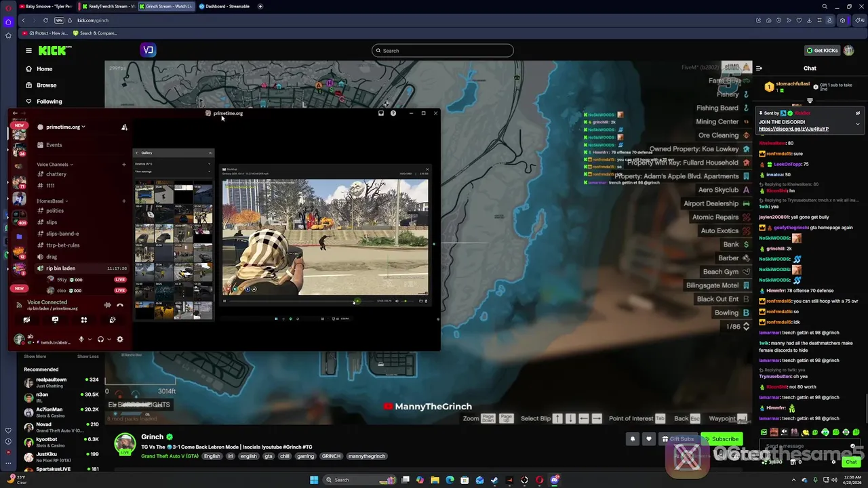Deafen Discord headphones
This screenshot has height=488, width=868.
coord(100,340)
